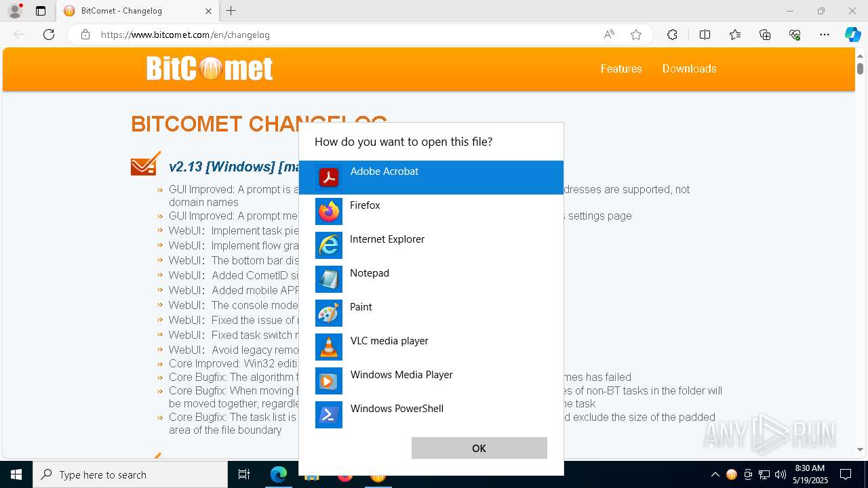Viewport: 868px width, 488px height.
Task: Confirm selection with the OK button
Action: click(x=479, y=448)
